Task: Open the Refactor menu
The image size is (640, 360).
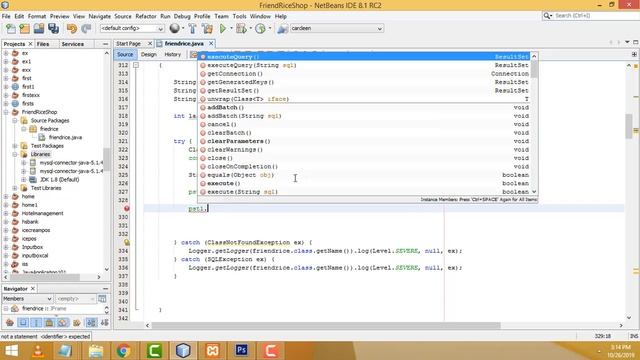Action: click(x=146, y=16)
